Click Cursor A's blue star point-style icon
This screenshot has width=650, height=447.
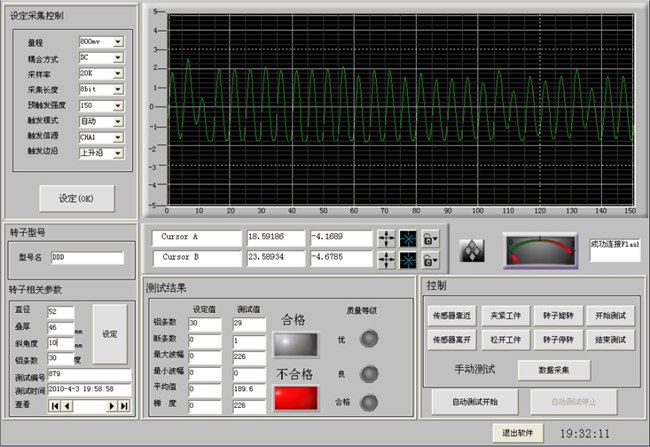coord(410,238)
